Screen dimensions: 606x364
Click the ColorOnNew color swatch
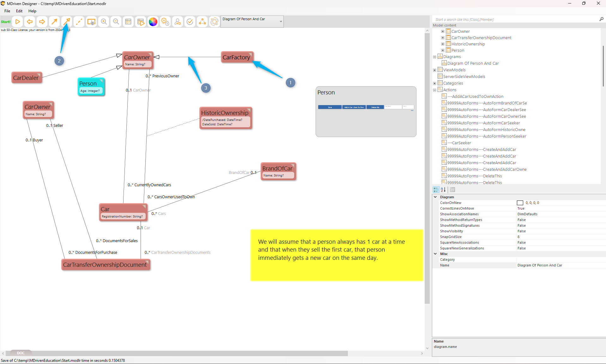(520, 203)
